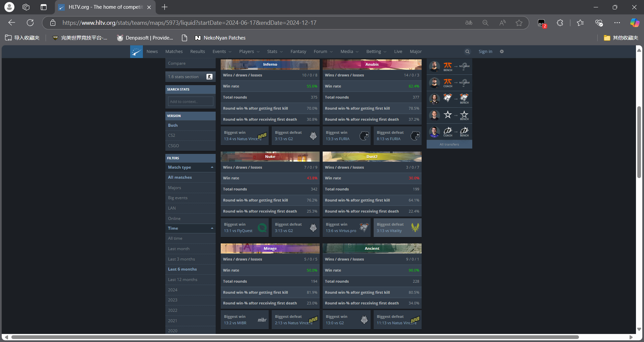Expand the Events dropdown menu

[222, 52]
